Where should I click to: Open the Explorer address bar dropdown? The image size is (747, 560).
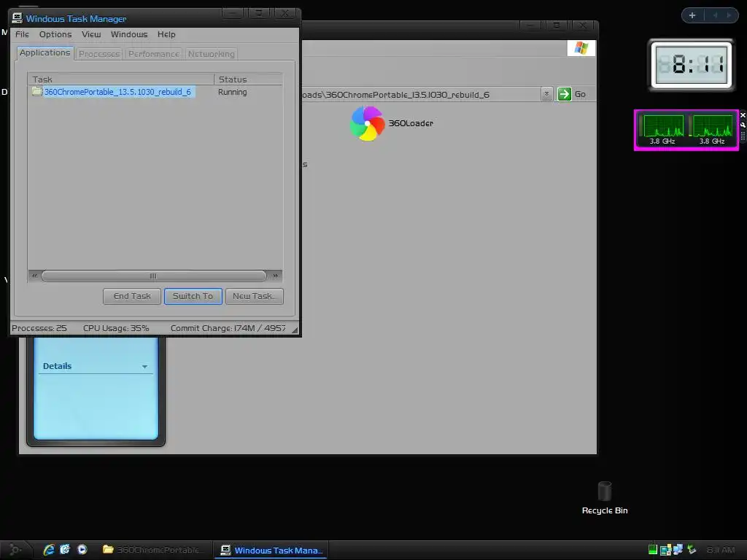[x=546, y=94]
